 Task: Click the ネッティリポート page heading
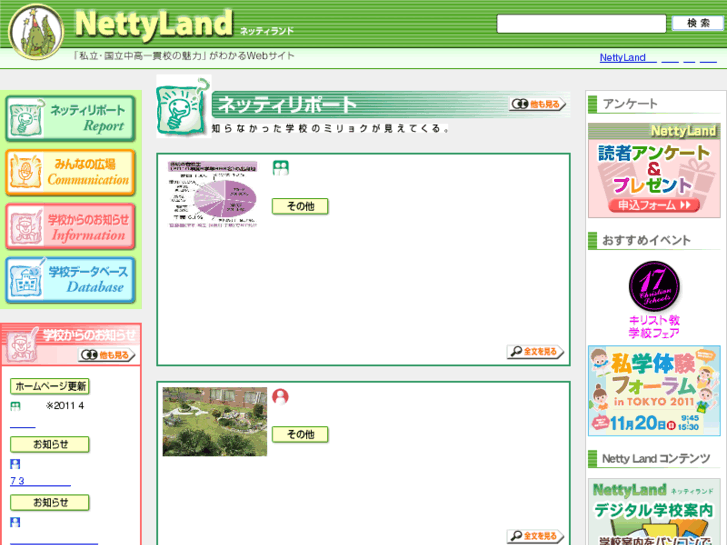click(287, 105)
